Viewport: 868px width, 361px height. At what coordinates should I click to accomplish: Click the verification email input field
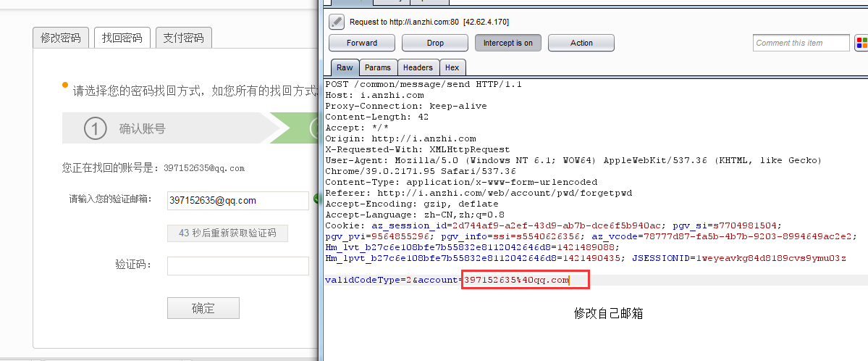(238, 201)
